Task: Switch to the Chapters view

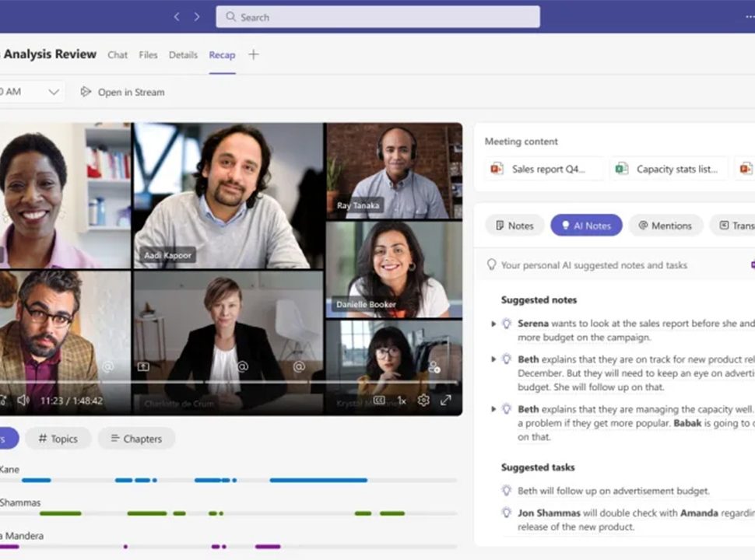Action: (x=136, y=439)
